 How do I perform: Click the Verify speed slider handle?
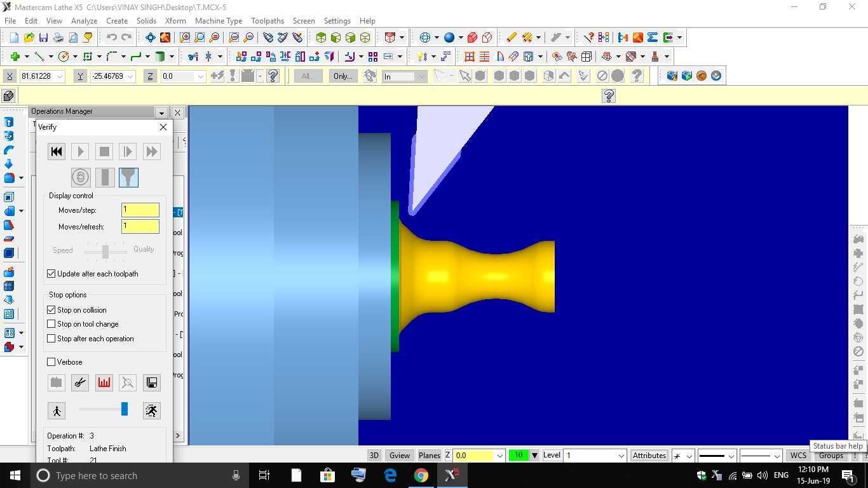click(125, 409)
